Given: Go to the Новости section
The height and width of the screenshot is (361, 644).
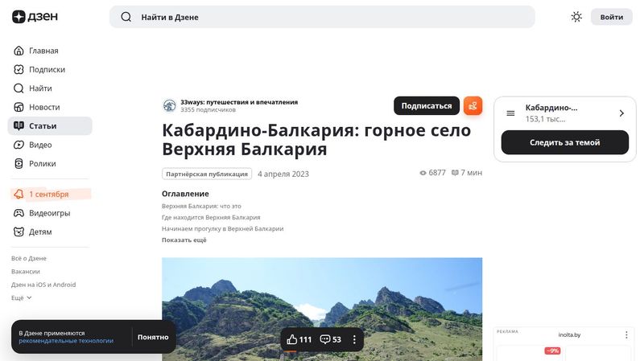Looking at the screenshot, I should pyautogui.click(x=44, y=107).
